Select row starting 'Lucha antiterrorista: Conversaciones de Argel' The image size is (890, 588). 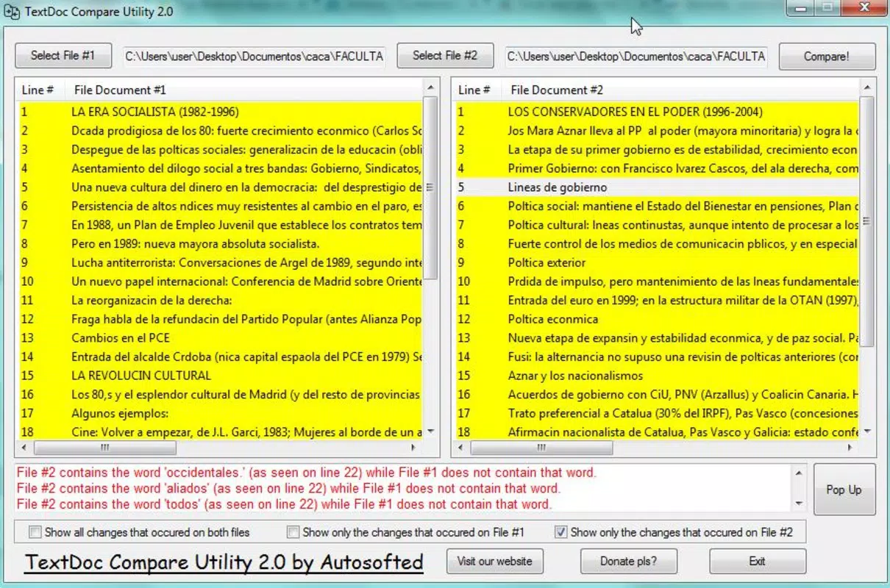(x=220, y=262)
